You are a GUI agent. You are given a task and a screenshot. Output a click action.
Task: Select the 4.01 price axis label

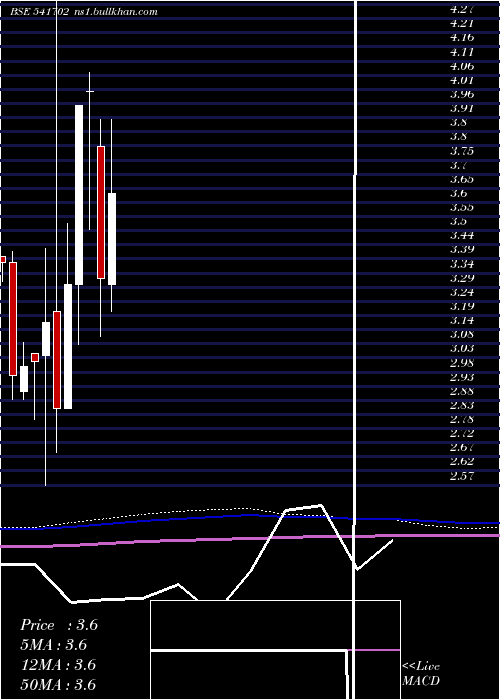[462, 80]
